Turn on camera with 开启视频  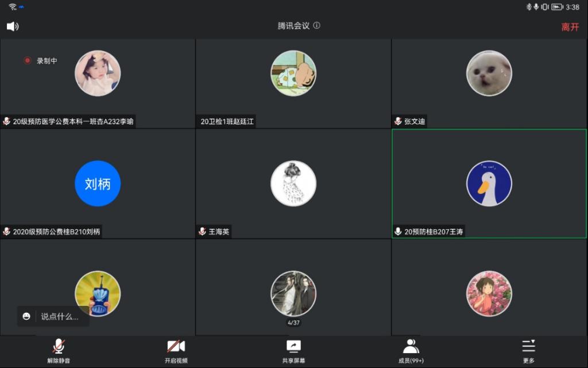(x=176, y=350)
